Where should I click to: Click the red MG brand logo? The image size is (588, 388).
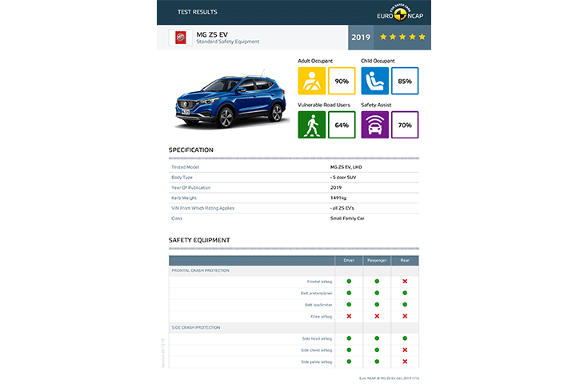[180, 38]
